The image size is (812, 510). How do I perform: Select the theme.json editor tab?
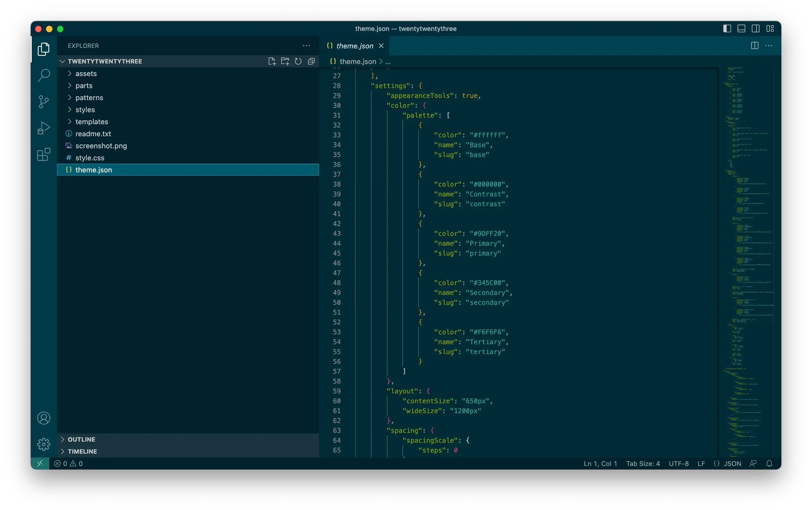pos(355,46)
